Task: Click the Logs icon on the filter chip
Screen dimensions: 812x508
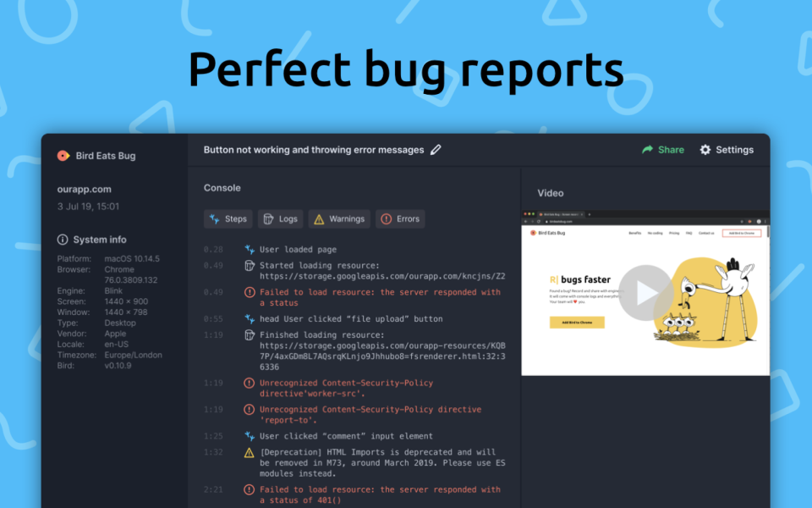Action: tap(268, 218)
